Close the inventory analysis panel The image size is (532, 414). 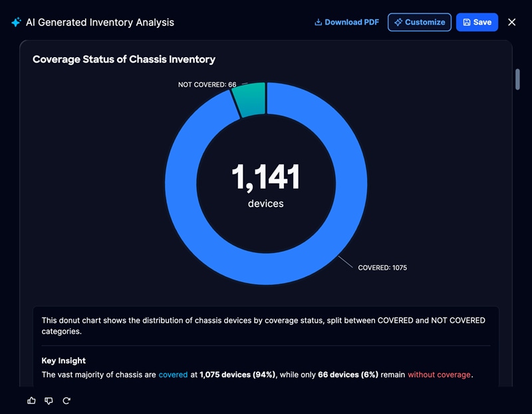[x=511, y=22]
